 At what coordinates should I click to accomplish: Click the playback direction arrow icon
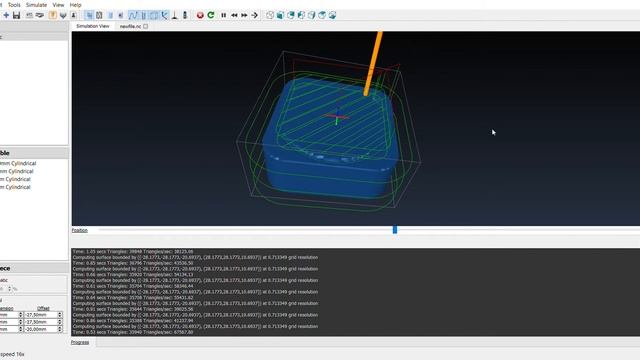coord(254,15)
